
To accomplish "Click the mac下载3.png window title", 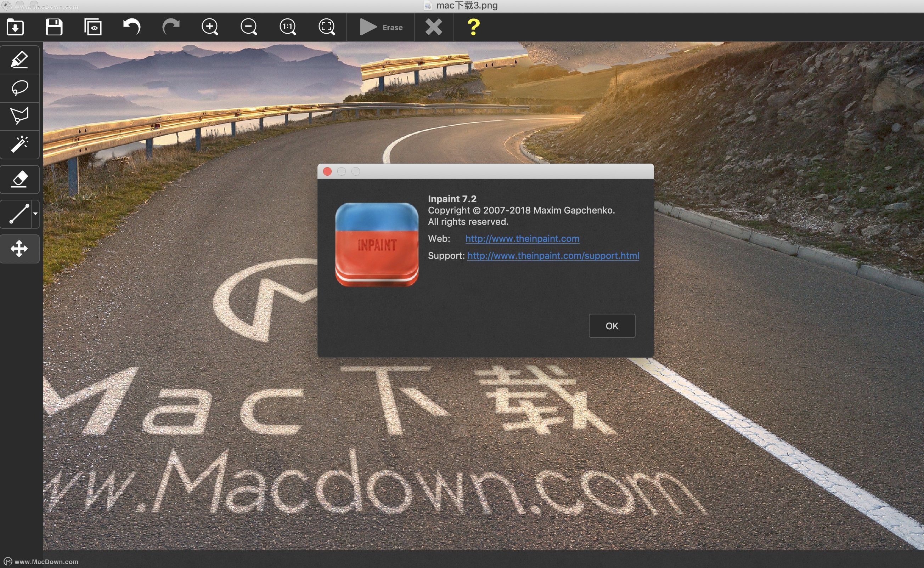I will tap(467, 5).
